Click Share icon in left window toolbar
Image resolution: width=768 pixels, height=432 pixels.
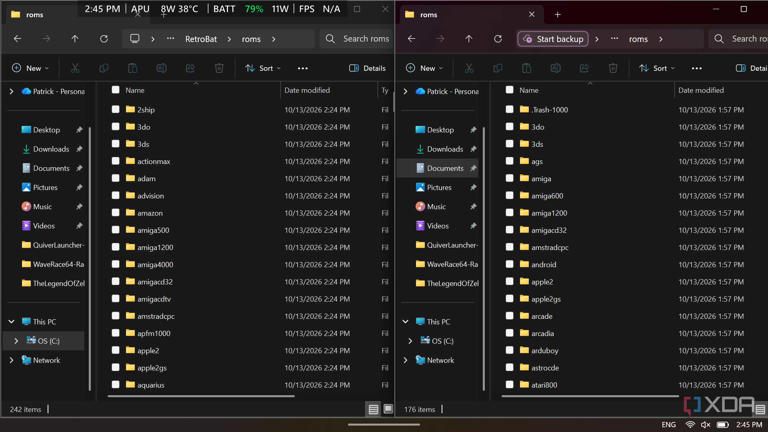click(190, 68)
